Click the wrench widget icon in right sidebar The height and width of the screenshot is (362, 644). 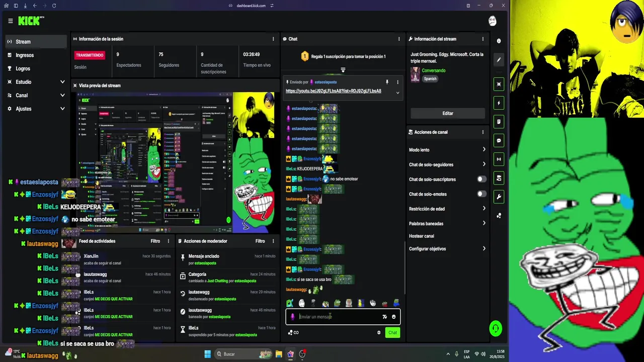coord(499,197)
